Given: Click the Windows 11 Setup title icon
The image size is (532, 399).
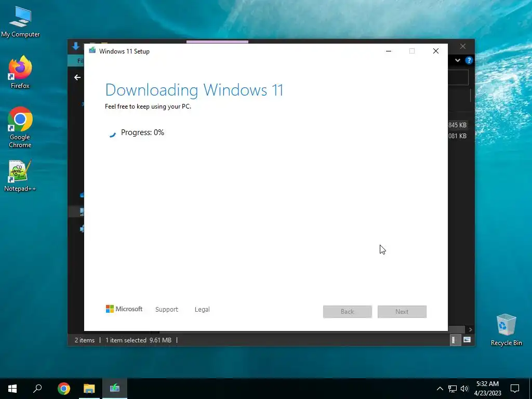Looking at the screenshot, I should [92, 51].
